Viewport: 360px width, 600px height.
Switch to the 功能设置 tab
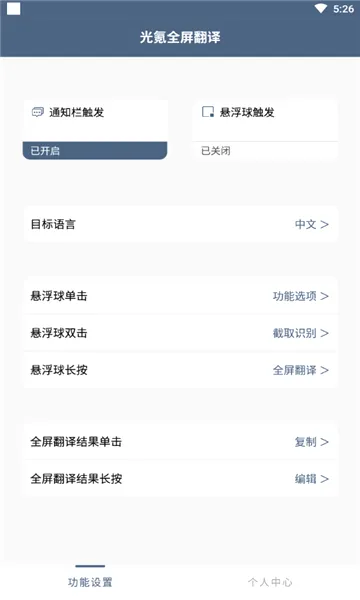point(90,582)
